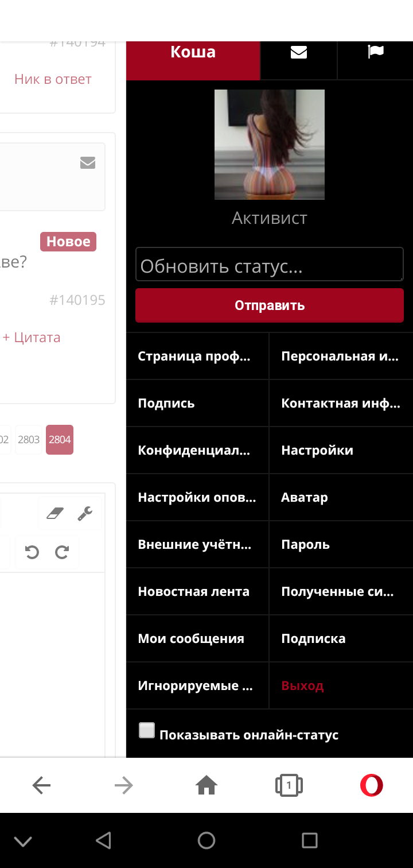Click the + Цитата link
The height and width of the screenshot is (868, 413).
[32, 338]
